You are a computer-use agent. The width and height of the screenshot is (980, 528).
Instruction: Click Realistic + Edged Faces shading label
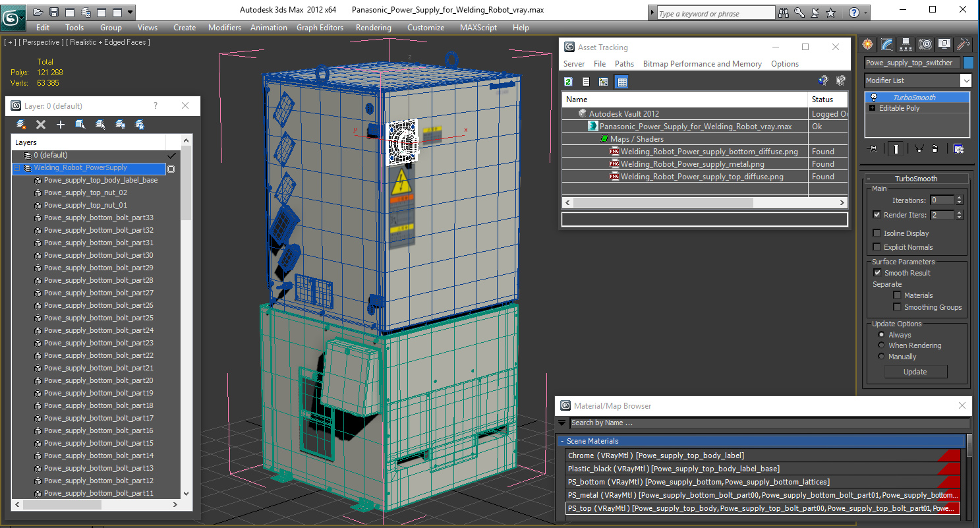click(108, 42)
